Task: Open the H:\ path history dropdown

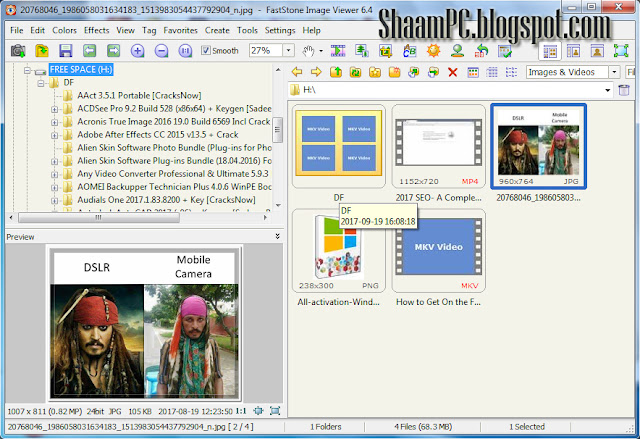Action: tap(608, 90)
